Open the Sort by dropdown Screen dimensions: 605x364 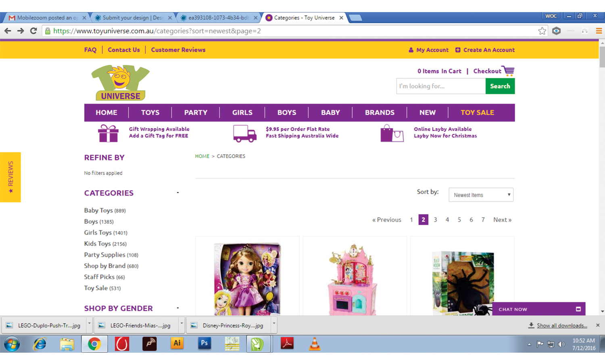tap(481, 195)
